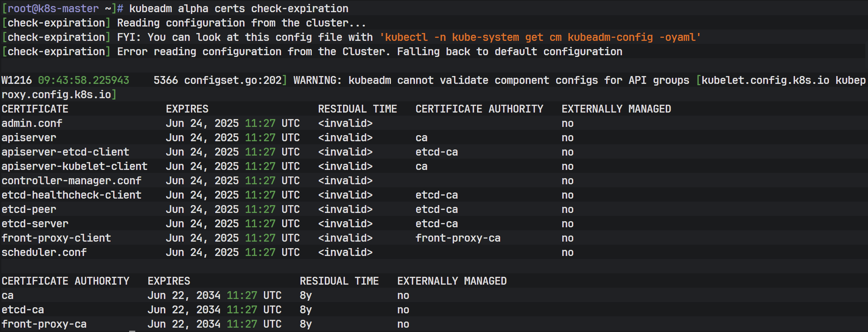Select the apiserver-kubelet-client certificate name
Viewport: 868px width, 332px height.
[74, 166]
